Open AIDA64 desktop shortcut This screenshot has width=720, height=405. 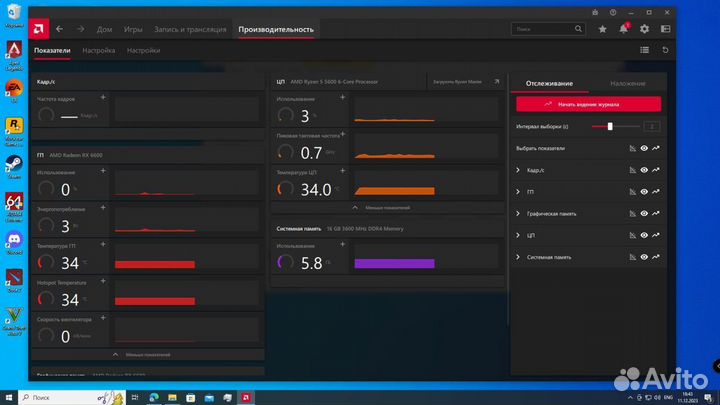(x=14, y=207)
